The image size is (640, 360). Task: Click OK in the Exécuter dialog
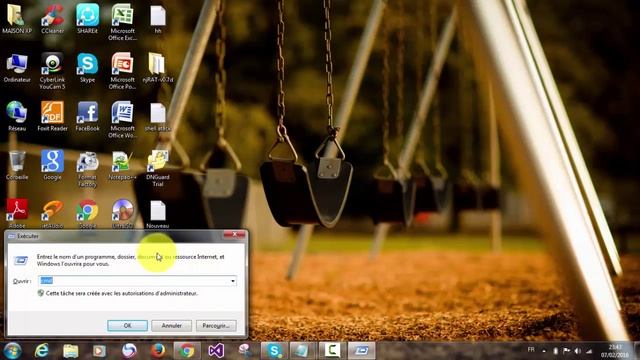coord(127,325)
